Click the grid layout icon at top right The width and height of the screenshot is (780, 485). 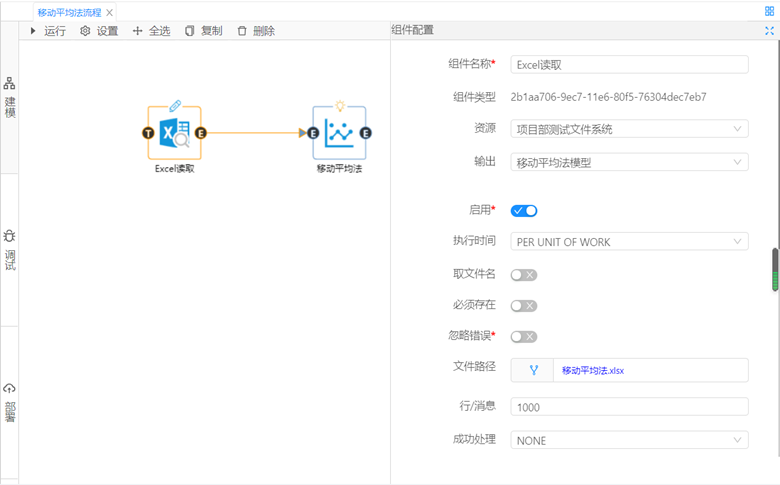[769, 12]
